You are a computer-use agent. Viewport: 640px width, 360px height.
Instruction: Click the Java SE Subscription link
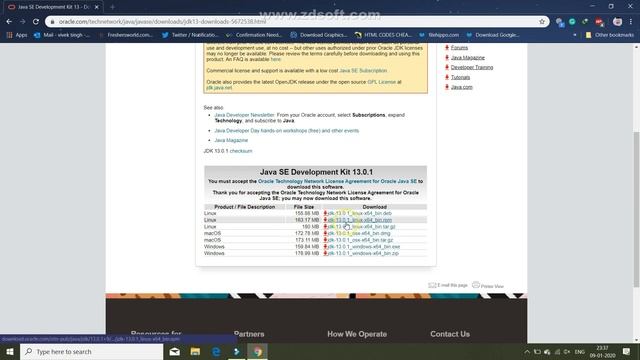coord(363,71)
